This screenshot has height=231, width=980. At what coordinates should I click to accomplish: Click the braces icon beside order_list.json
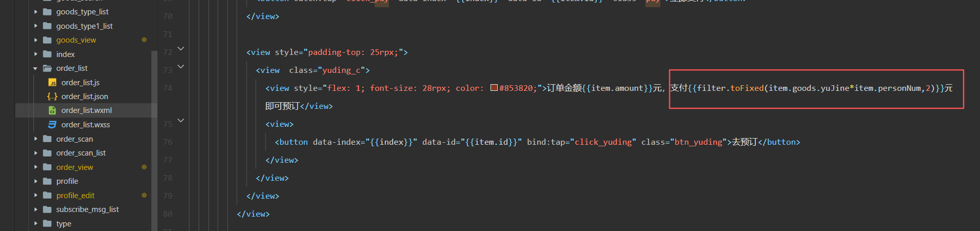(52, 97)
